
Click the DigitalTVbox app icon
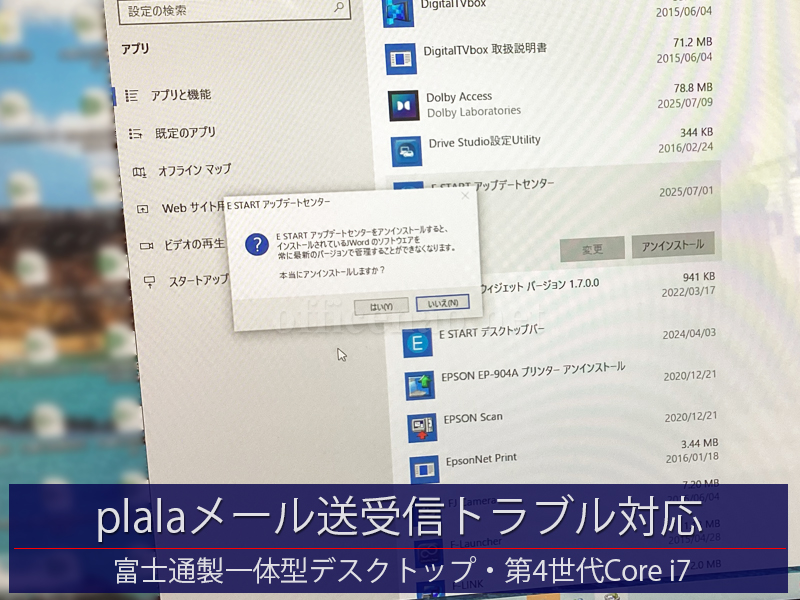tap(397, 12)
